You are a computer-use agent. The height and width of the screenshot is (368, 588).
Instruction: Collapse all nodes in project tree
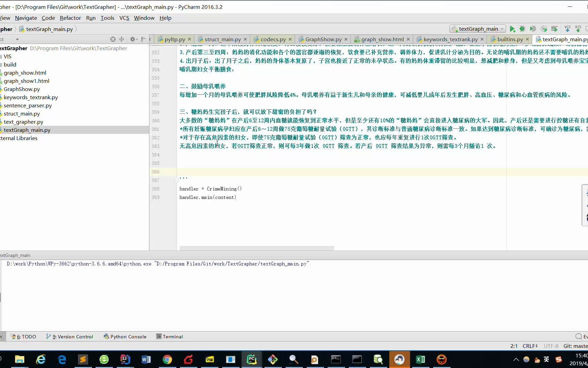121,39
